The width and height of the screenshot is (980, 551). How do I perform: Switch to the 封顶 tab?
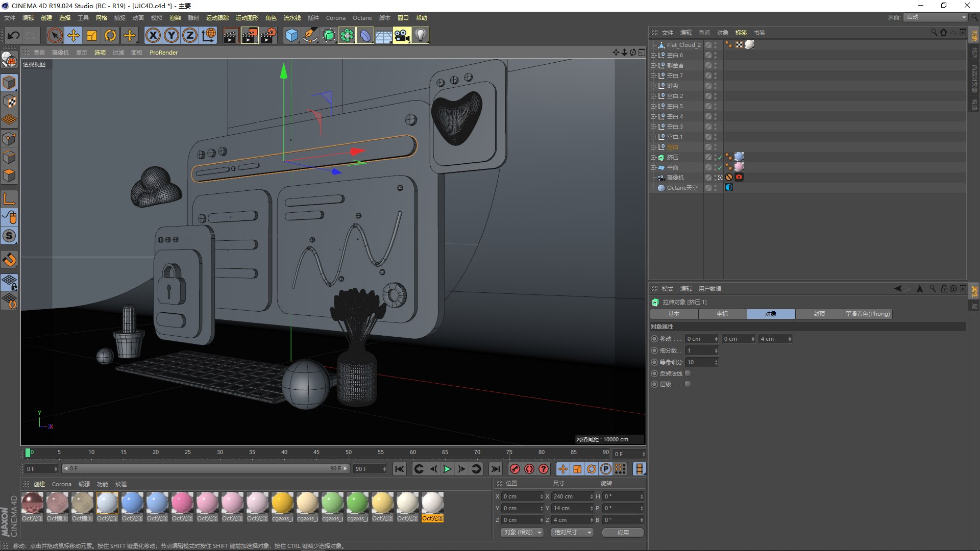[x=819, y=314]
